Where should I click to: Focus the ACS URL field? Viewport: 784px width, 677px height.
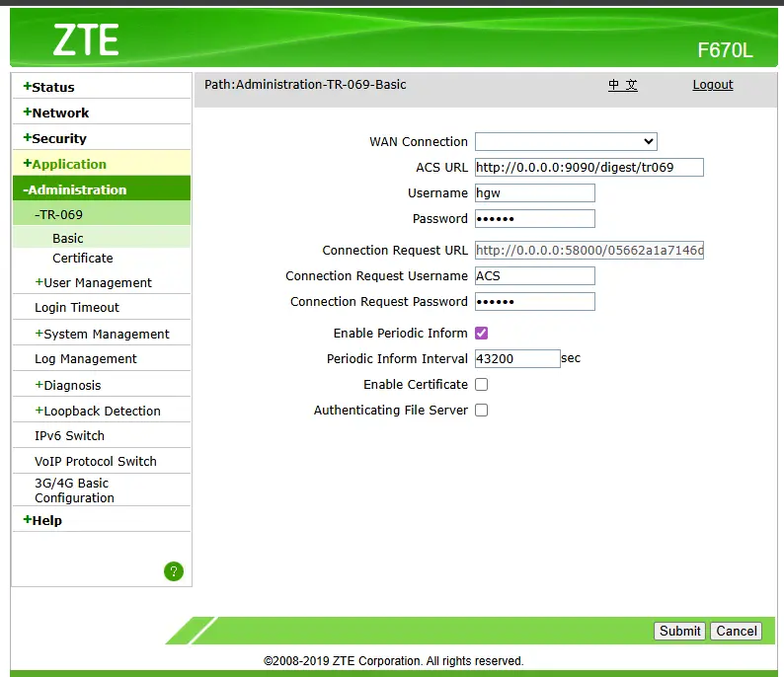tap(589, 168)
